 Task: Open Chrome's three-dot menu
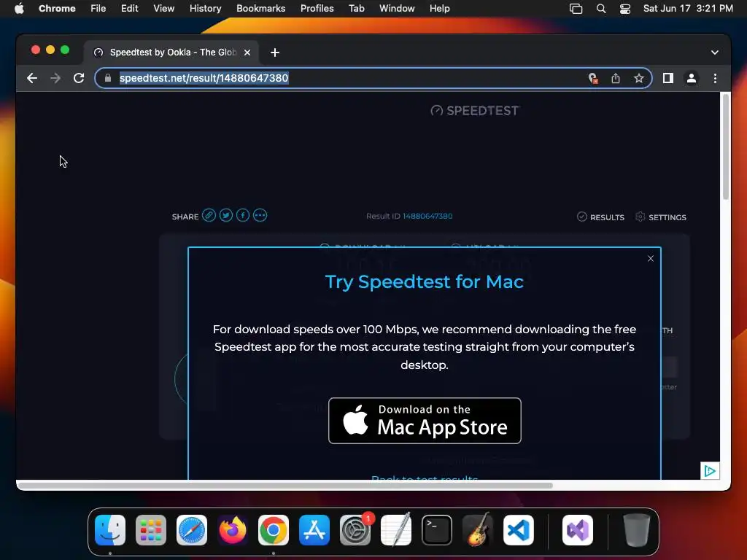click(x=715, y=78)
